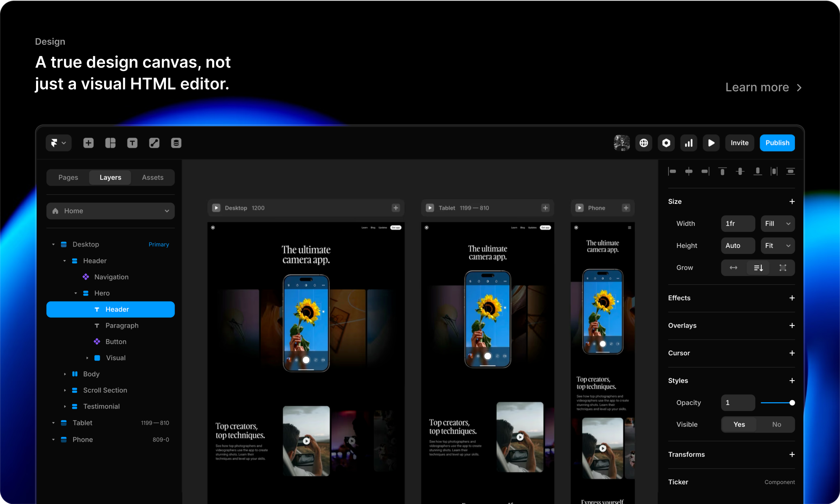Set Visible to No
The image size is (840, 504).
(776, 424)
